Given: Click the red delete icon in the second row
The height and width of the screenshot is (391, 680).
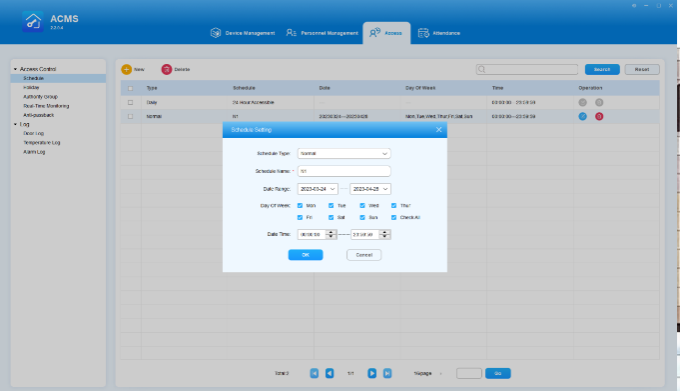Looking at the screenshot, I should point(599,116).
